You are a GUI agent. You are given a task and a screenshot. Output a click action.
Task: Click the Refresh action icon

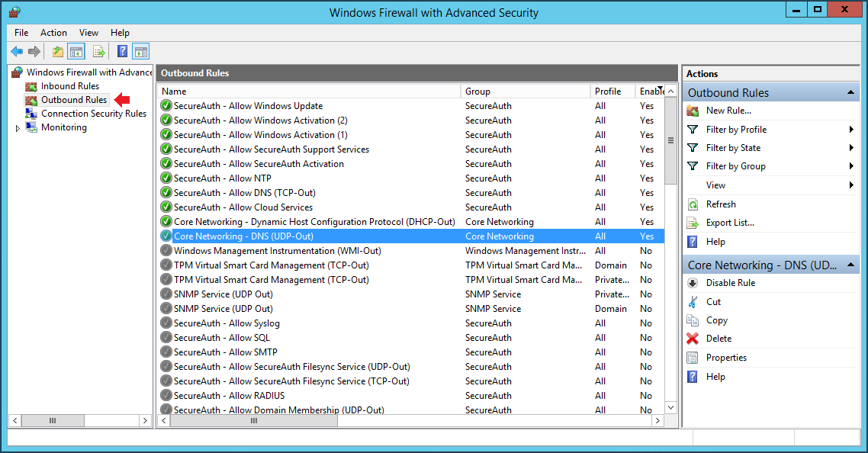[x=693, y=204]
